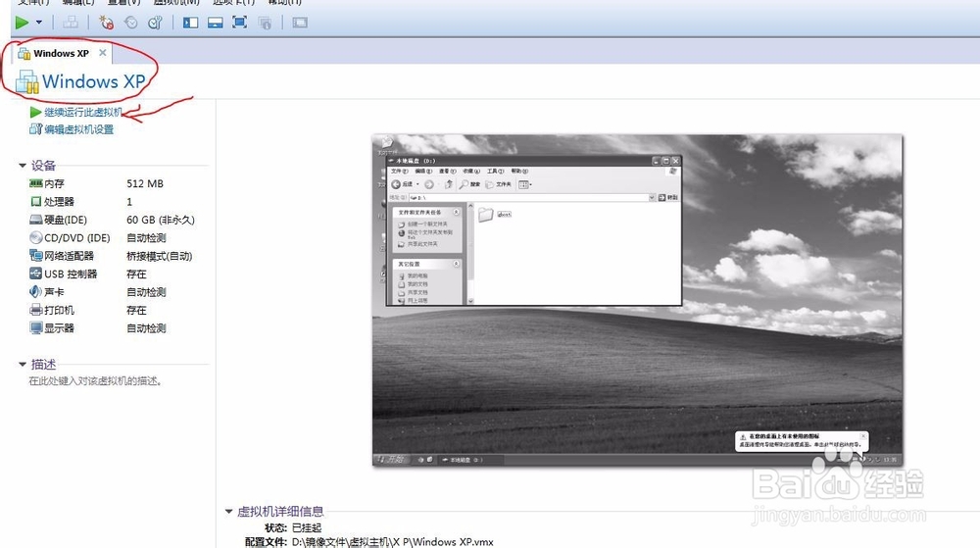
Task: Click the suspended VM screen thumbnail
Action: point(637,300)
